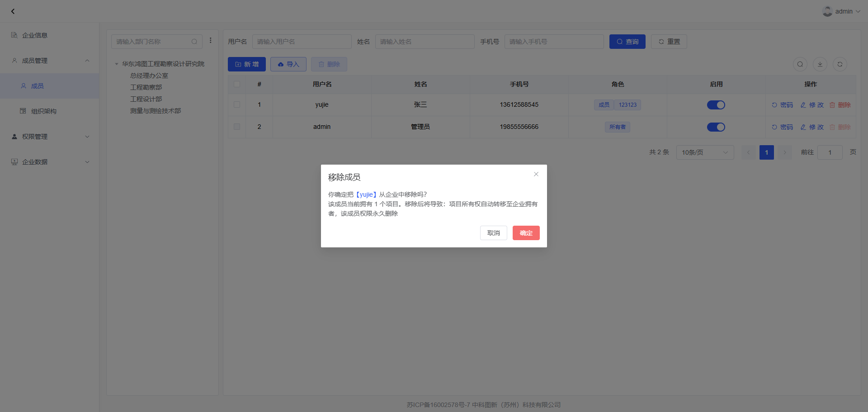Click the circular search icon above the table

coord(800,64)
